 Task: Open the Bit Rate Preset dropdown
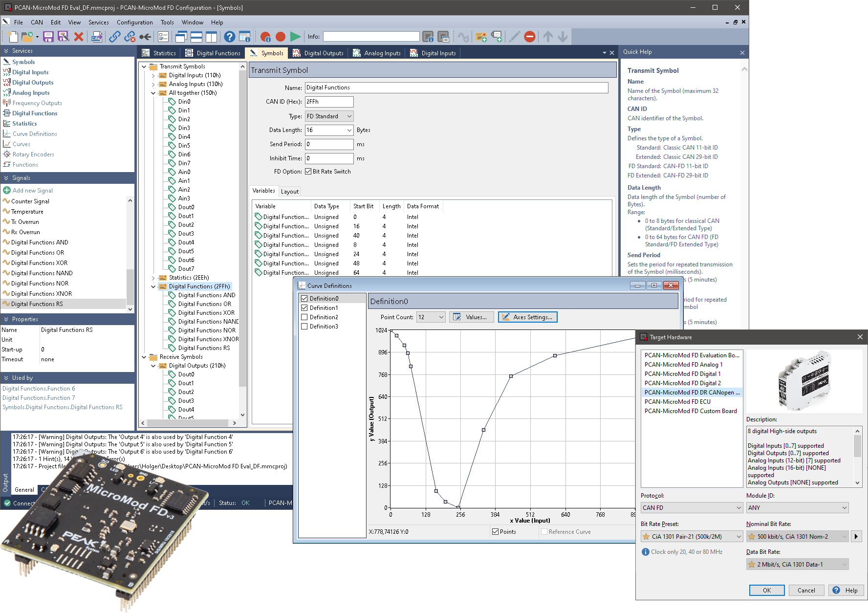coord(692,537)
